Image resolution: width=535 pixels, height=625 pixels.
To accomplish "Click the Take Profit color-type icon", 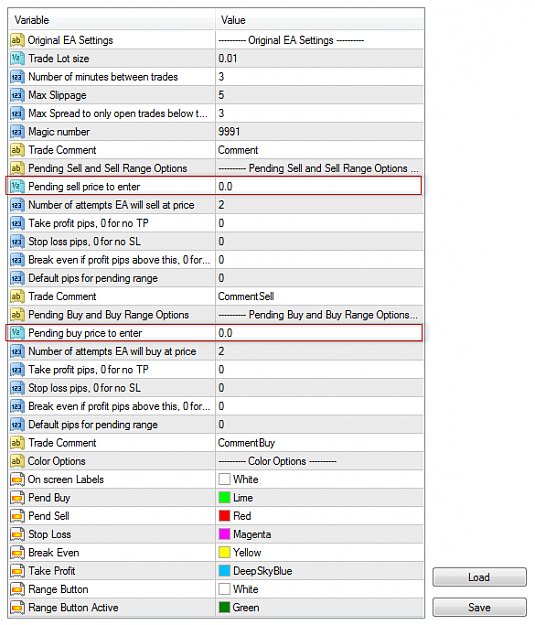I will pos(17,571).
